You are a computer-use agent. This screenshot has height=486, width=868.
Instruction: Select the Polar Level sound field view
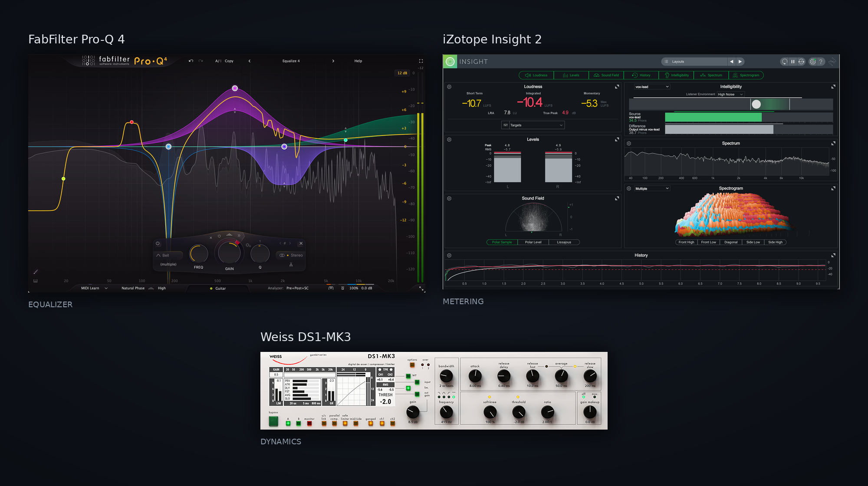[x=533, y=242]
